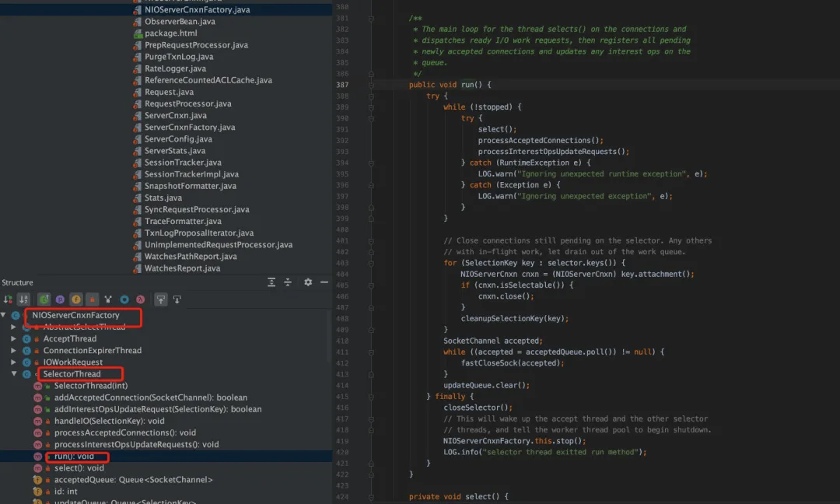The height and width of the screenshot is (504, 840).
Task: Open Structure panel gear settings
Action: click(308, 282)
